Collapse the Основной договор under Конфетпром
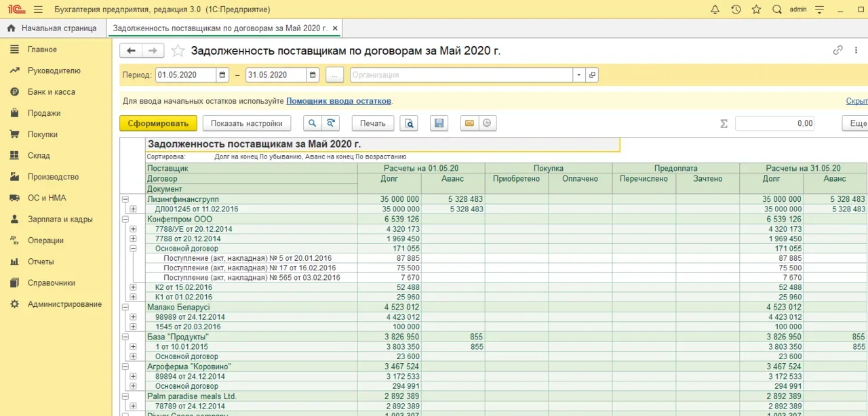 tap(133, 249)
